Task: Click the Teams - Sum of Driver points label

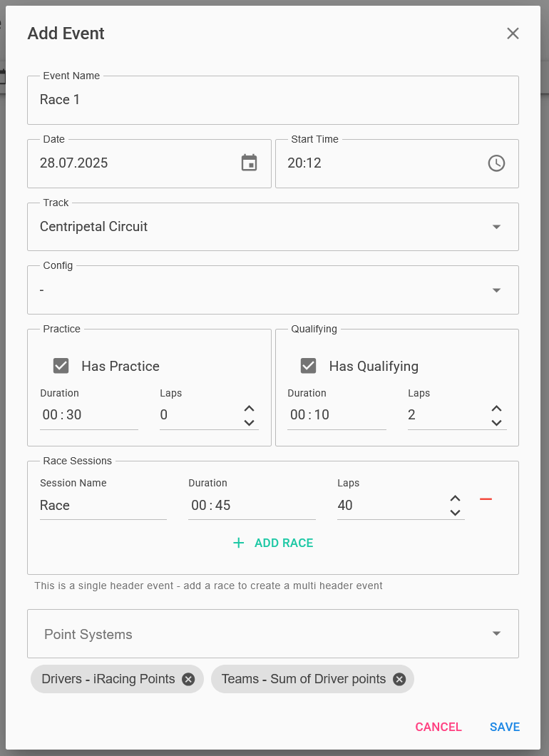Action: (x=304, y=680)
